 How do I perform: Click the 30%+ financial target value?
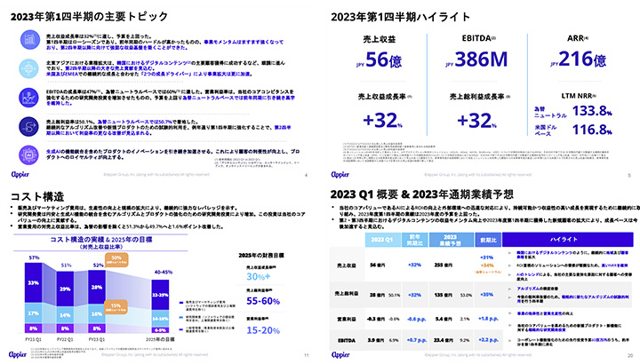click(x=259, y=277)
